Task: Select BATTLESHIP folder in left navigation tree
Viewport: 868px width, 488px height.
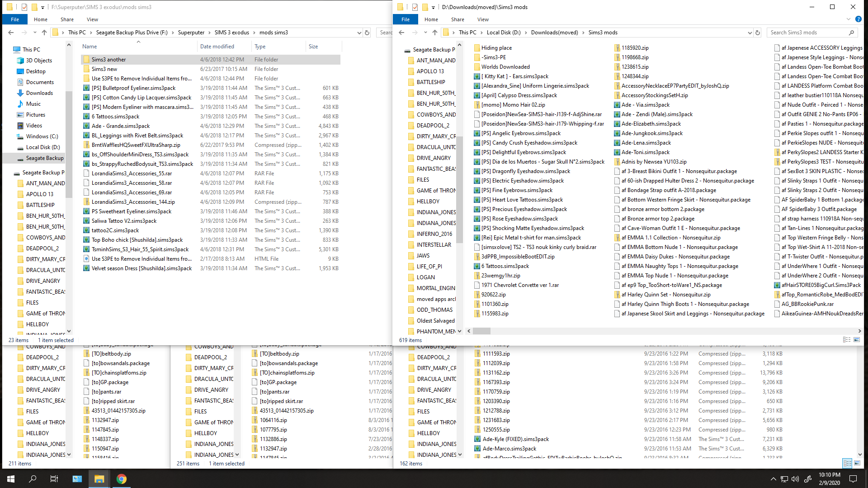Action: click(x=40, y=205)
